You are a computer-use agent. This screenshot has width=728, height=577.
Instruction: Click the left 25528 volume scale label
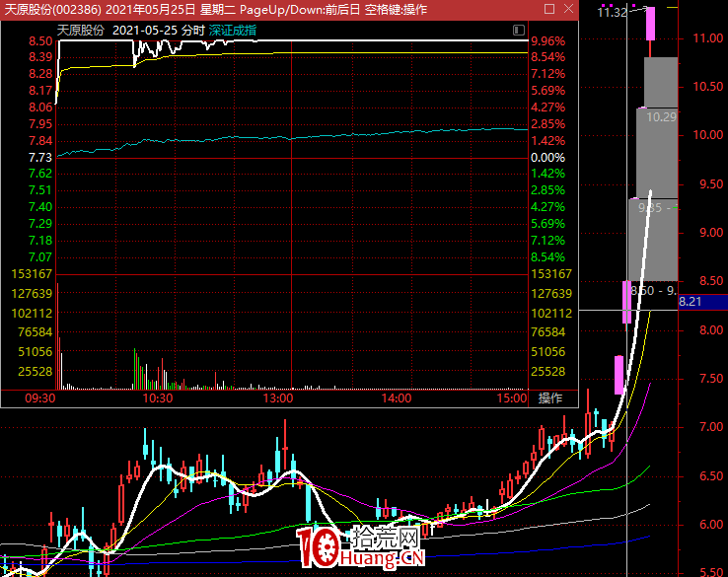click(36, 372)
